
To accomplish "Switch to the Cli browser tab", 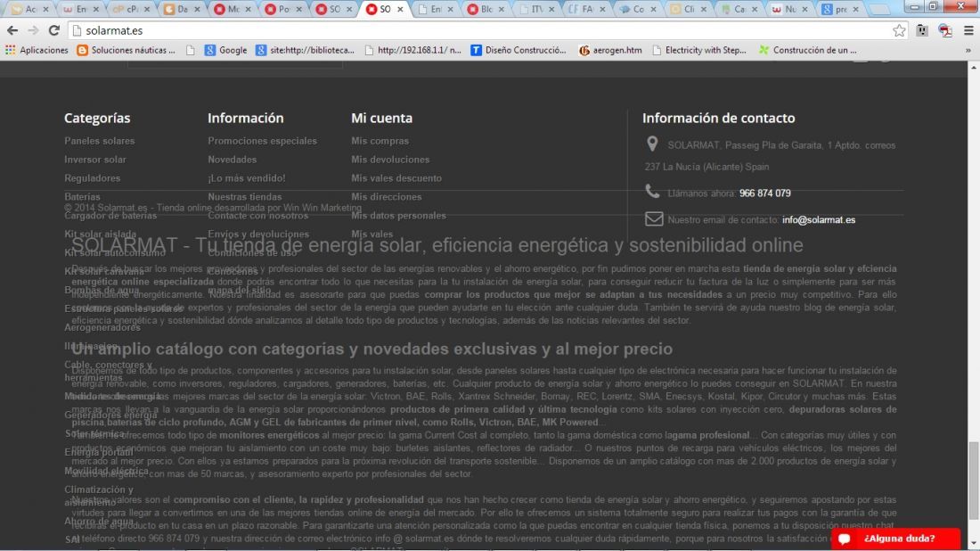I will pyautogui.click(x=689, y=10).
